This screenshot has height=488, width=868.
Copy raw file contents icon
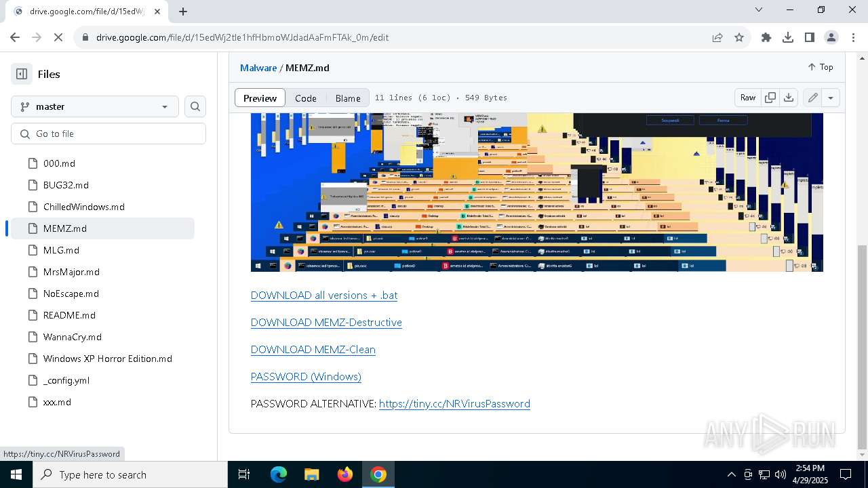point(770,98)
